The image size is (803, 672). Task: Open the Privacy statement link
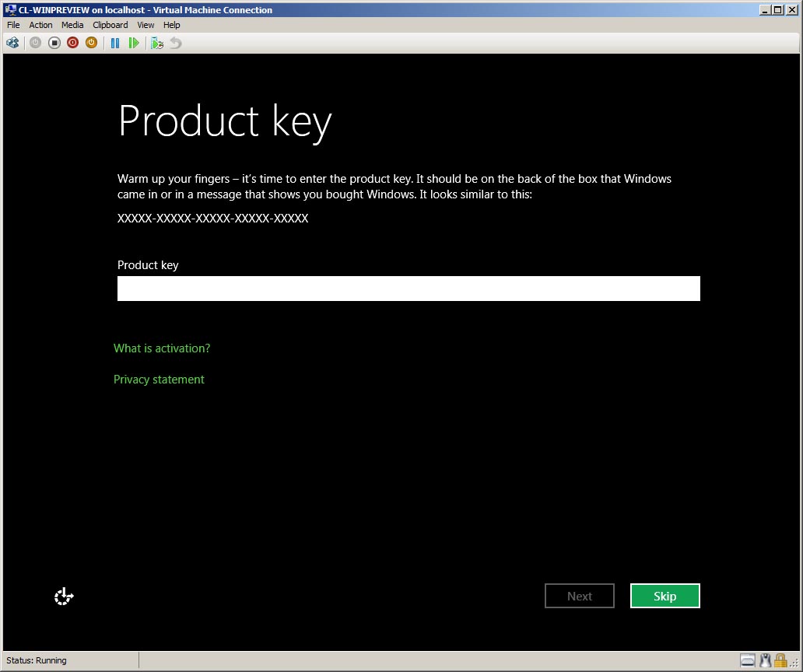click(159, 380)
